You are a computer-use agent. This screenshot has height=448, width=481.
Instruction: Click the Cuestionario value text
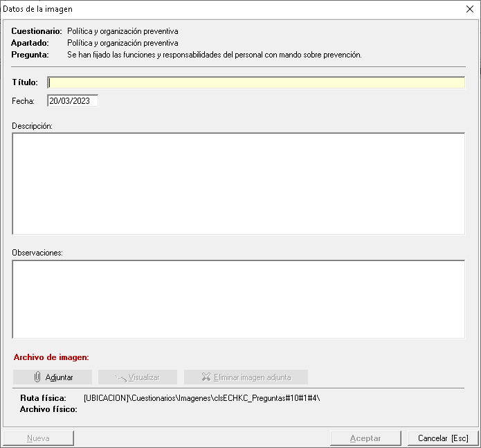[122, 31]
